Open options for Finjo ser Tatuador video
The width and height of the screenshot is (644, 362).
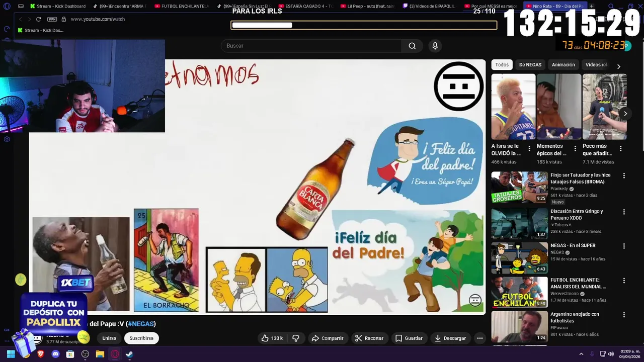pos(624,176)
